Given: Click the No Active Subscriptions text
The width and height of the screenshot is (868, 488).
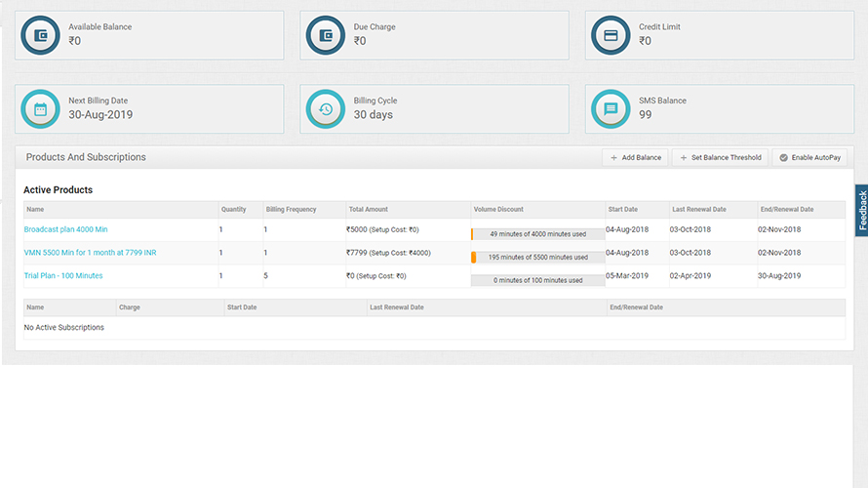Looking at the screenshot, I should click(64, 327).
